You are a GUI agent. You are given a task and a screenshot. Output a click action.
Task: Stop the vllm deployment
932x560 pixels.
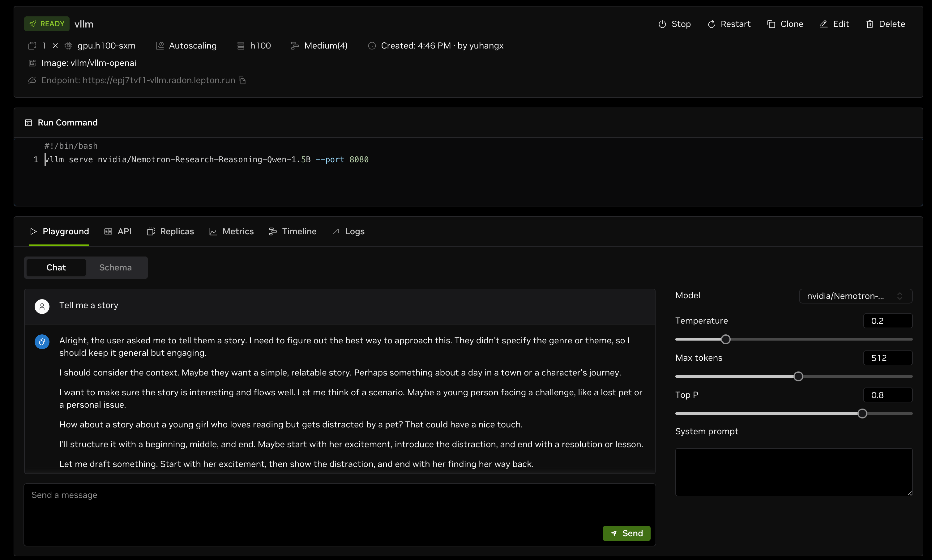tap(675, 24)
